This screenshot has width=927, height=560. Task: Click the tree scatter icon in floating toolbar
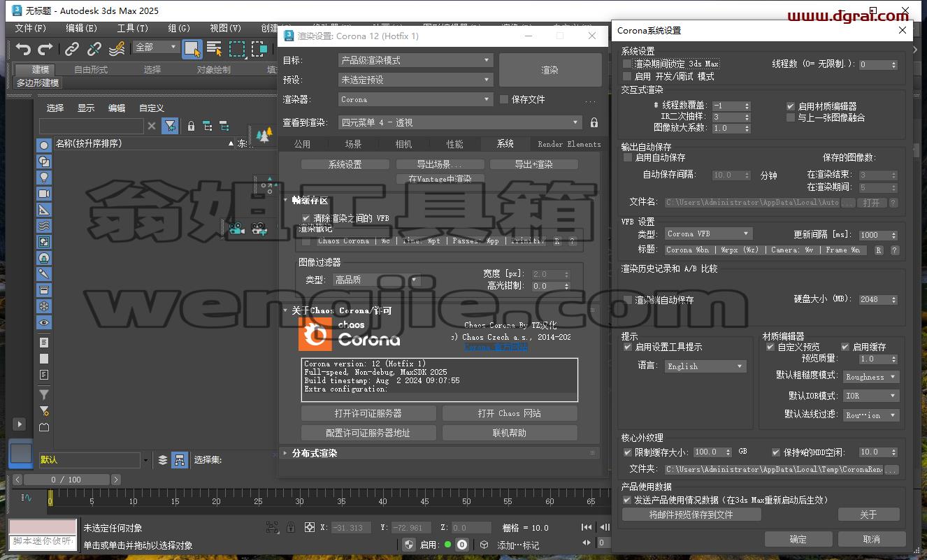coord(264,135)
